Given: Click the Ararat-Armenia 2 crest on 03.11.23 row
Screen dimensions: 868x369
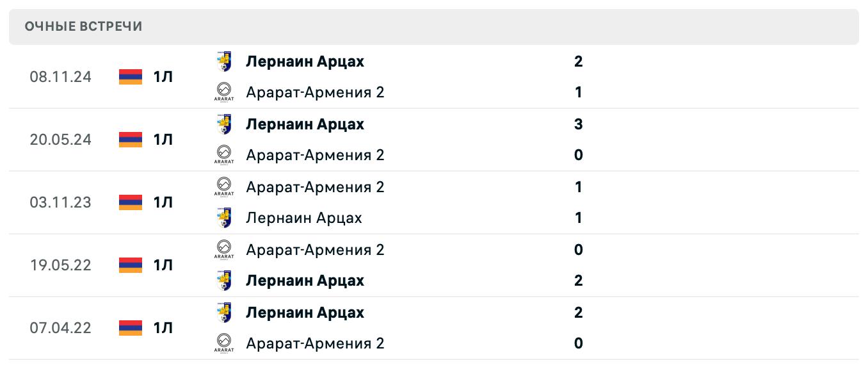Looking at the screenshot, I should [x=225, y=185].
